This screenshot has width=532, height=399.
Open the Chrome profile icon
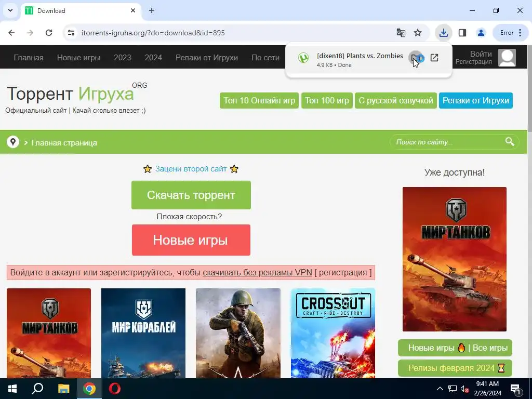(x=481, y=33)
